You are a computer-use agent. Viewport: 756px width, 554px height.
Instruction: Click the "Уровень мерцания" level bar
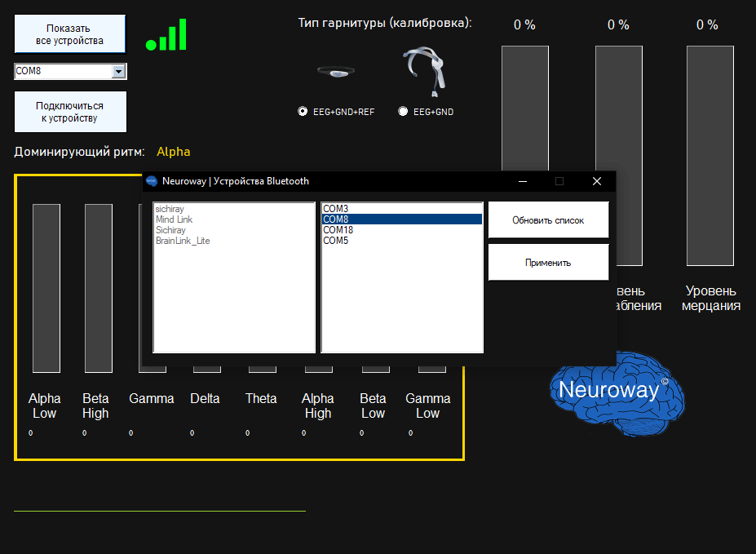(x=710, y=156)
